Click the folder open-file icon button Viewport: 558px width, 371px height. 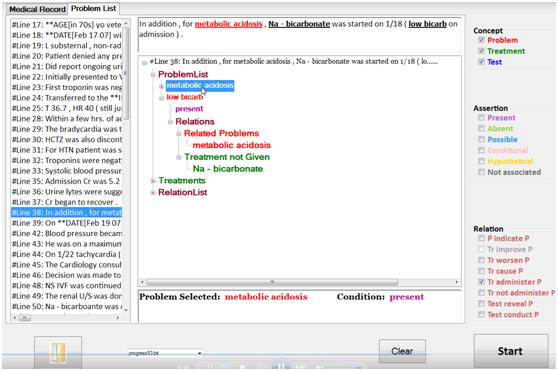coord(58,351)
